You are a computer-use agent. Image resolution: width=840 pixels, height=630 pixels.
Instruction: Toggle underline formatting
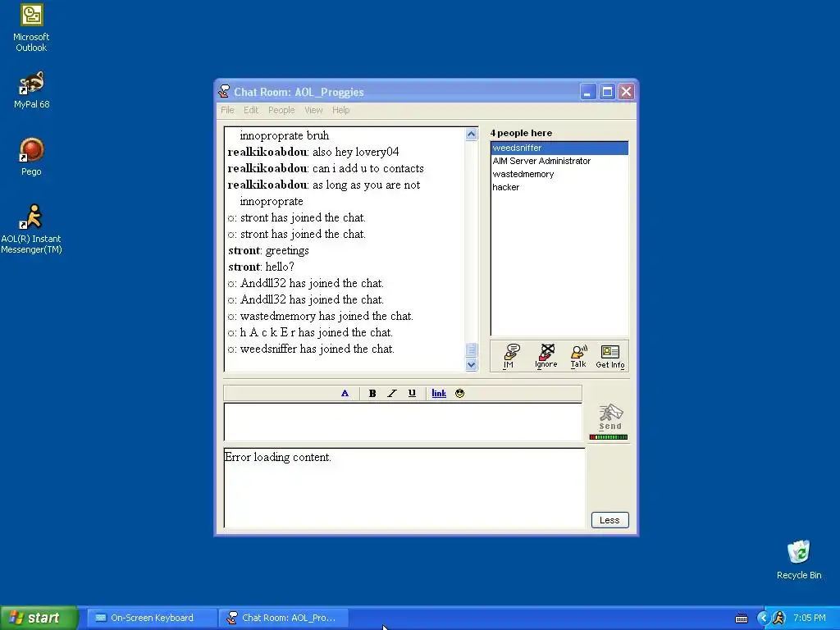412,393
